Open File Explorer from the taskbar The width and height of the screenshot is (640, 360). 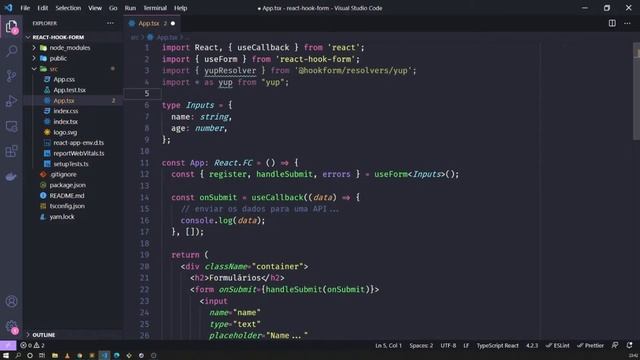tap(55, 356)
